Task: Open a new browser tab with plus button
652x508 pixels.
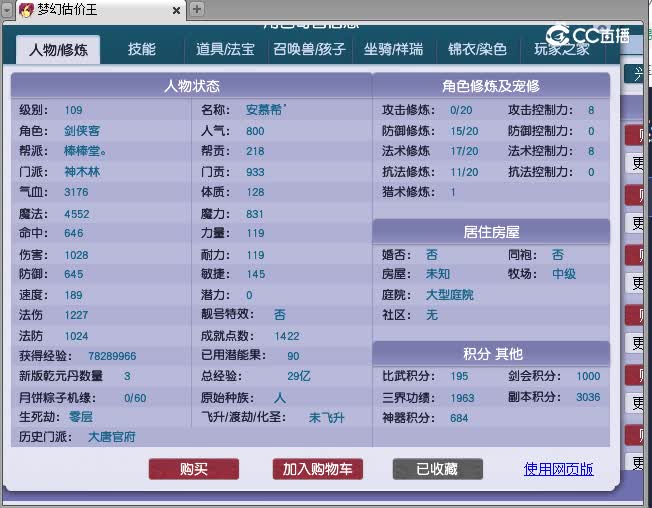Action: [x=197, y=9]
